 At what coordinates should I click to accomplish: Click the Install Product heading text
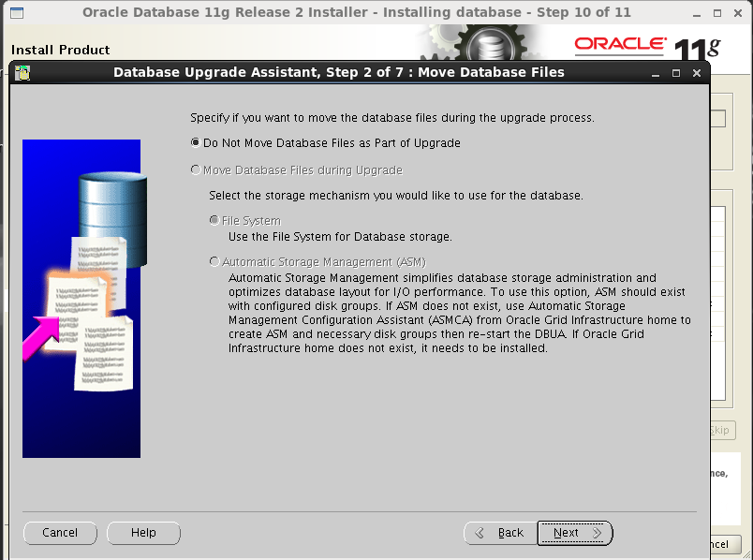tap(61, 50)
